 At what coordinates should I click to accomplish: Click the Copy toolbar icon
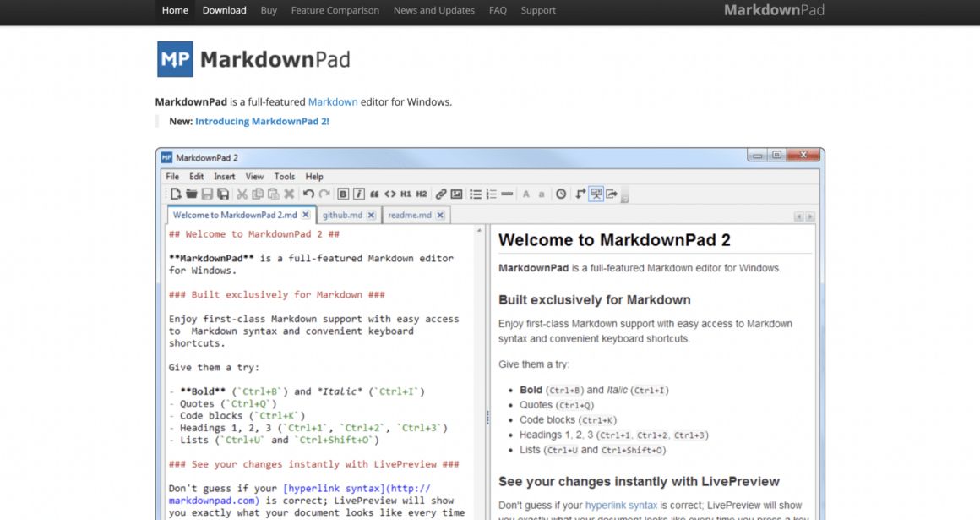(258, 194)
